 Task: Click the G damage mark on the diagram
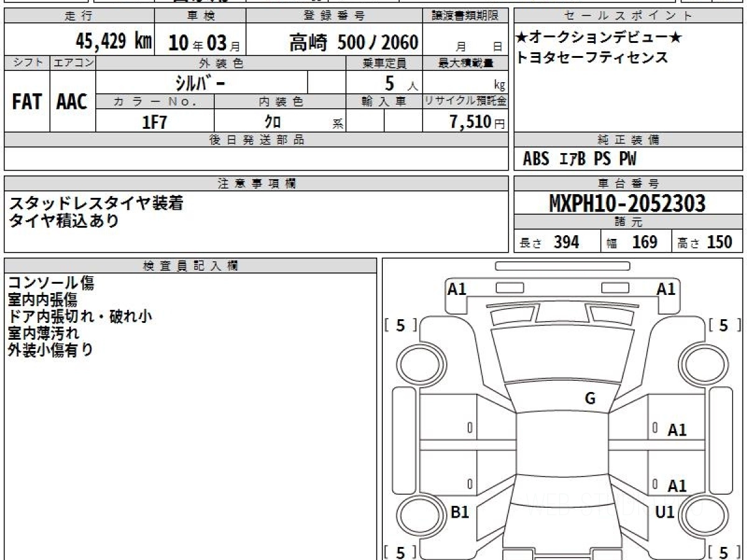590,399
